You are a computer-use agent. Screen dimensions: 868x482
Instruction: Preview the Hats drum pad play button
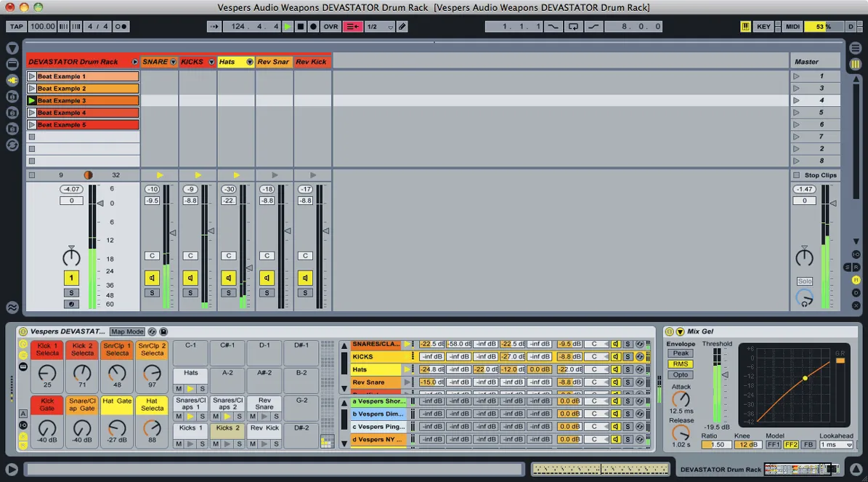coord(190,389)
